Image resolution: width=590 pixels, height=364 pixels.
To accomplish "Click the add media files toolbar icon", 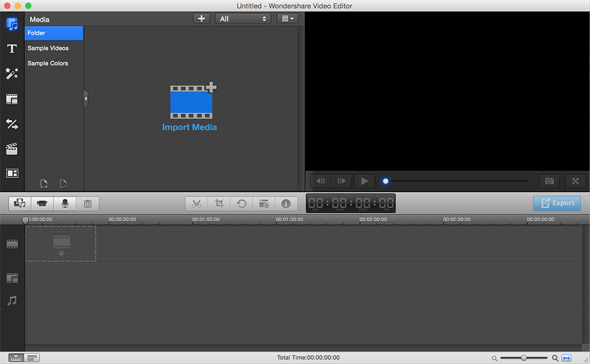I will pyautogui.click(x=20, y=204).
